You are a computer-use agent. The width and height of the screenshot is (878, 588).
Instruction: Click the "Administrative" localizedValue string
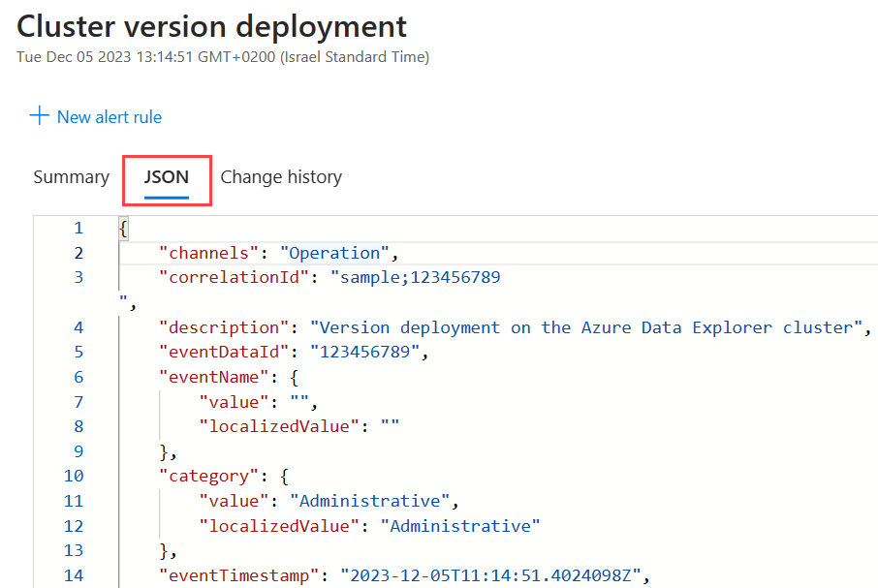(459, 525)
